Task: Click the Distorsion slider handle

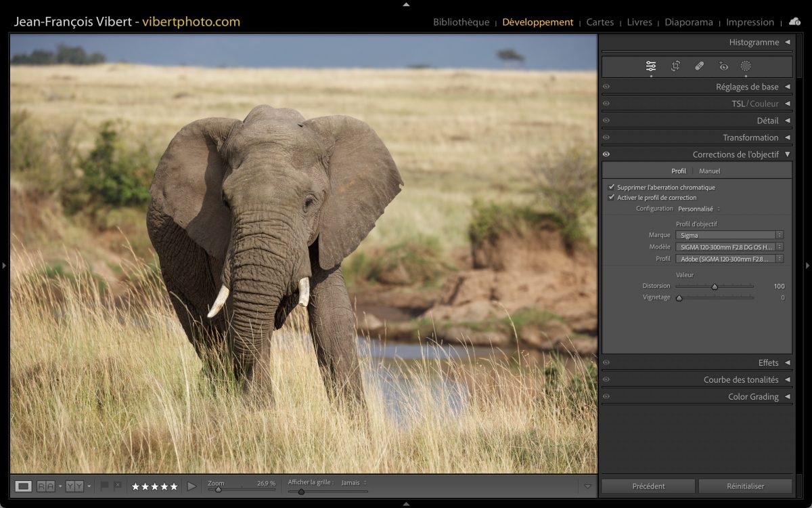Action: (x=715, y=287)
